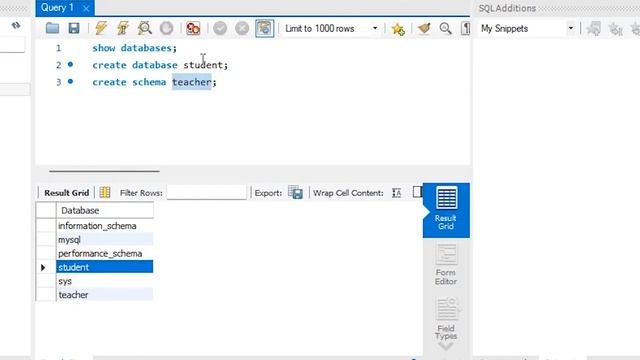640x360 pixels.
Task: Switch to Field Types view
Action: (446, 318)
